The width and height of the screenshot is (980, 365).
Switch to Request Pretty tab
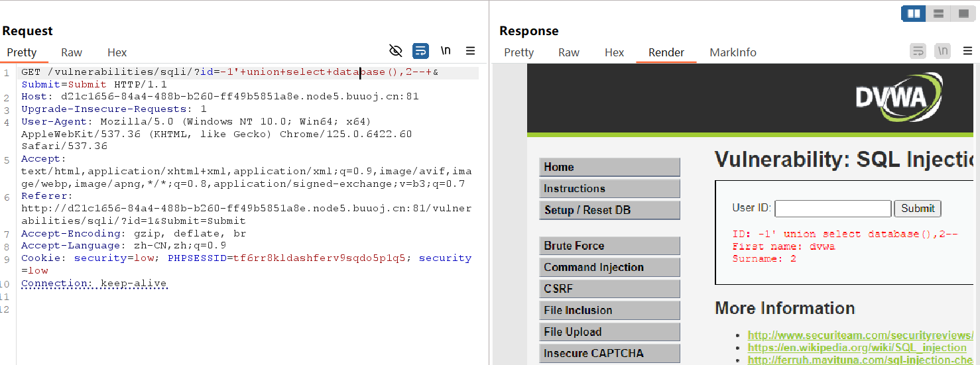(22, 52)
